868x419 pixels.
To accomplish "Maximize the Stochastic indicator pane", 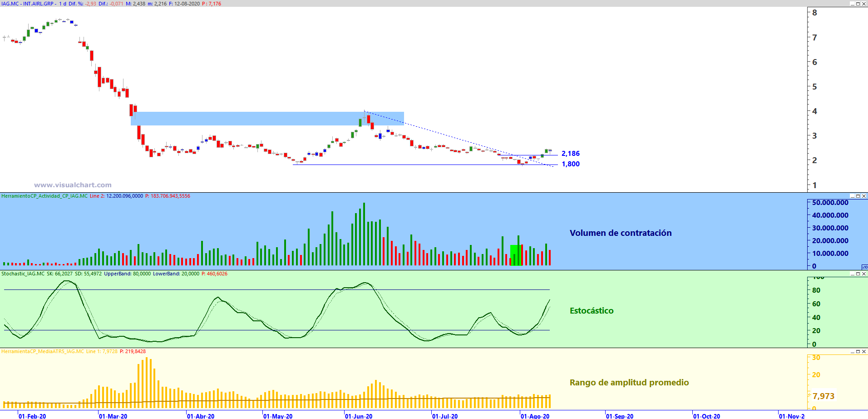I will [858, 274].
